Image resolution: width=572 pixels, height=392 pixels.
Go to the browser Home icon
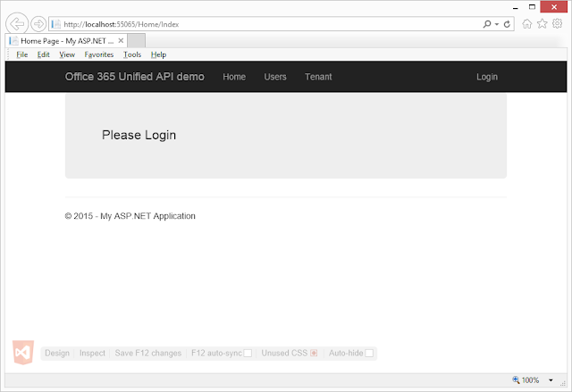[x=526, y=24]
